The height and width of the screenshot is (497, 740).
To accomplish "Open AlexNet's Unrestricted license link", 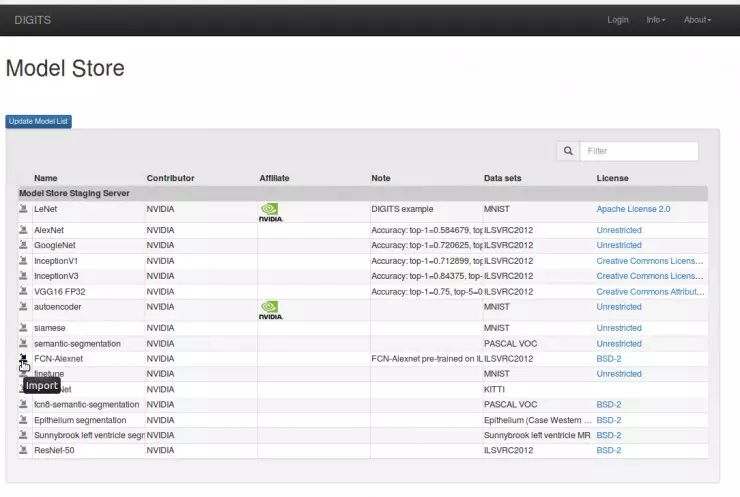I will click(x=619, y=230).
